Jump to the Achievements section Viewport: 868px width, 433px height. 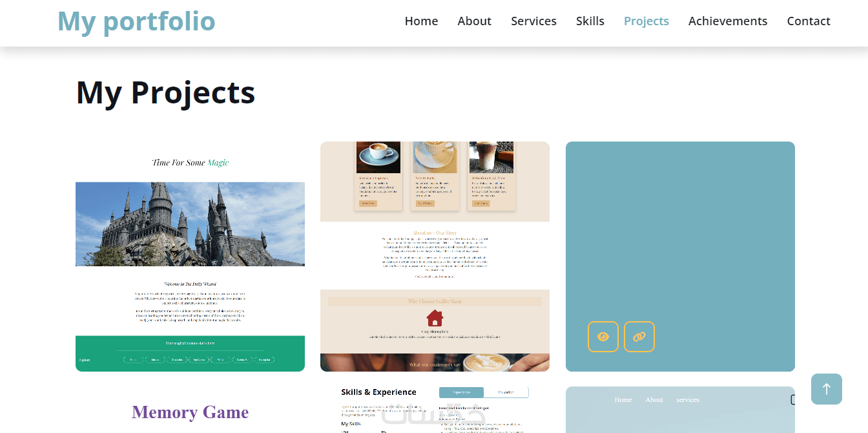(x=728, y=21)
